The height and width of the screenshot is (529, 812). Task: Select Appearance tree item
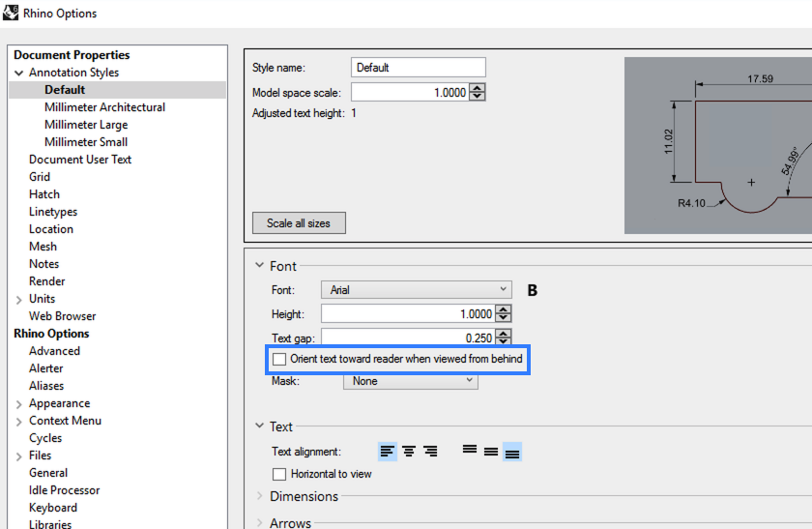click(x=60, y=403)
